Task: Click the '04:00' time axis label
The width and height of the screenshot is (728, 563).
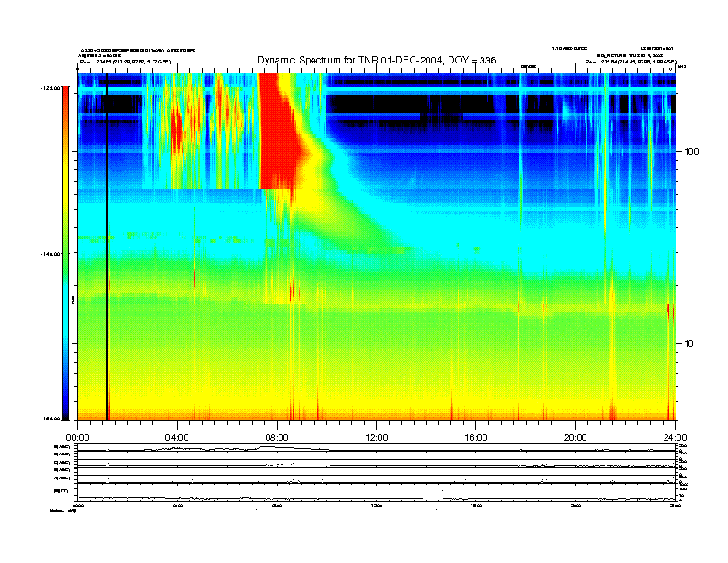Action: pyautogui.click(x=177, y=438)
